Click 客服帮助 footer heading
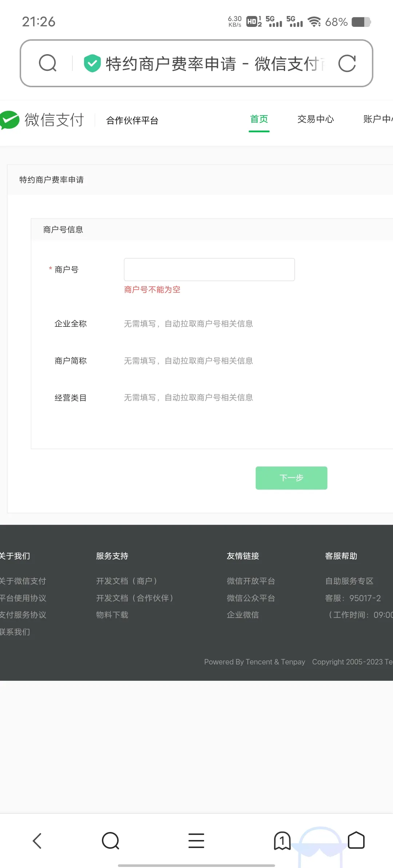This screenshot has width=393, height=868. (341, 556)
